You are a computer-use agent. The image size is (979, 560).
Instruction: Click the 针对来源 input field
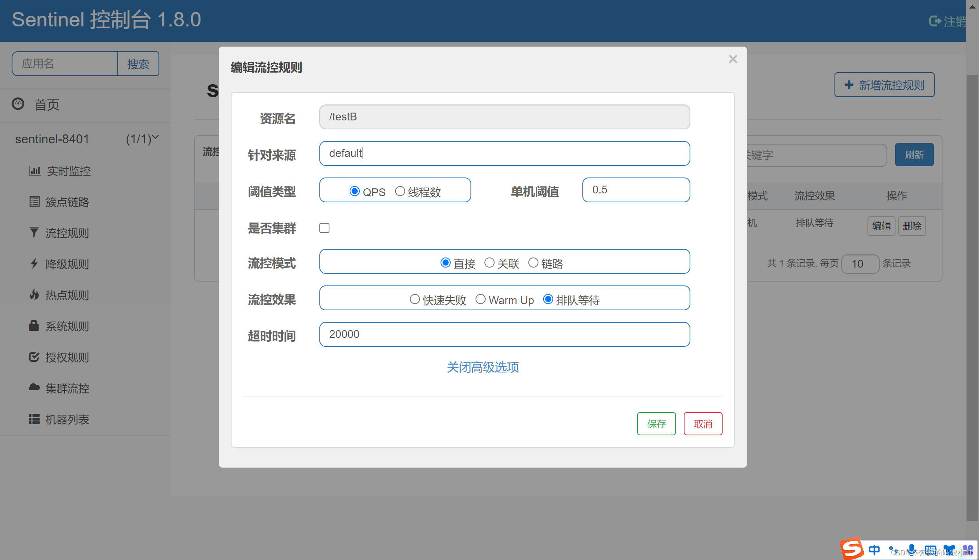pos(504,153)
